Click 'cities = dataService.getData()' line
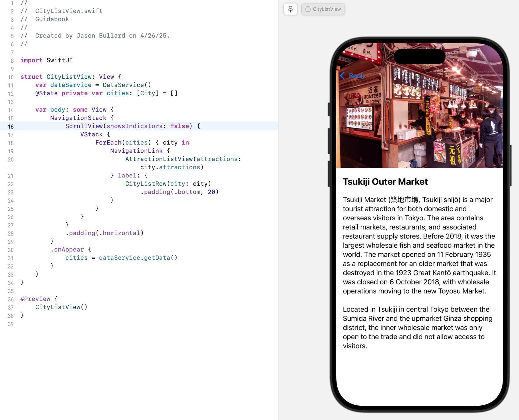The image size is (519, 420). [121, 258]
